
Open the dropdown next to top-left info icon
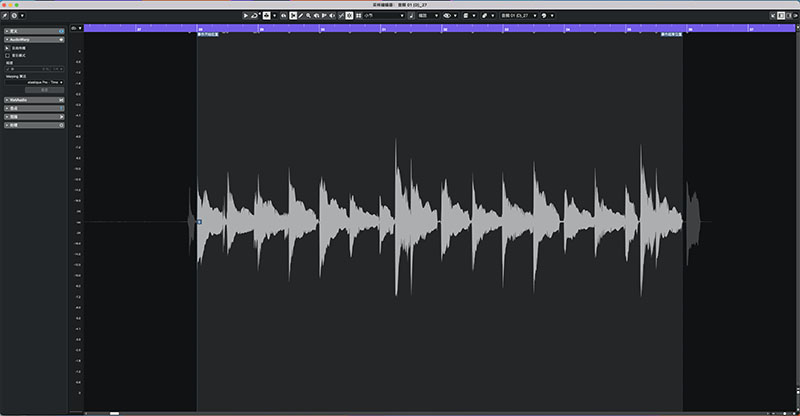[x=22, y=16]
